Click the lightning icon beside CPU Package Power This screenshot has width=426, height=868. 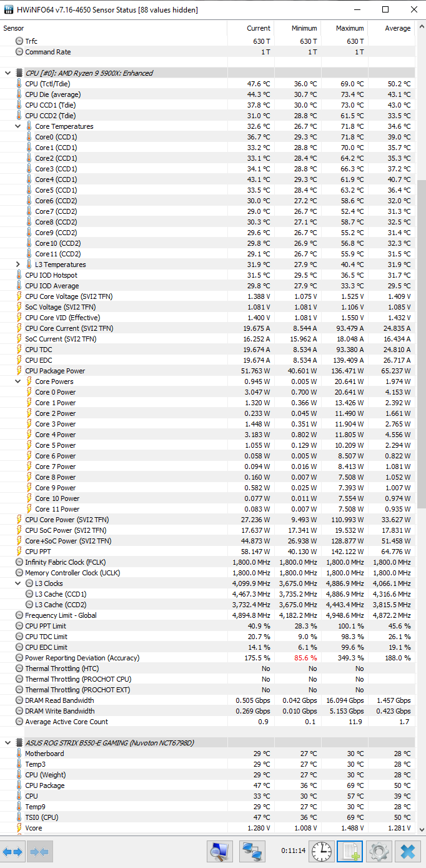(19, 371)
